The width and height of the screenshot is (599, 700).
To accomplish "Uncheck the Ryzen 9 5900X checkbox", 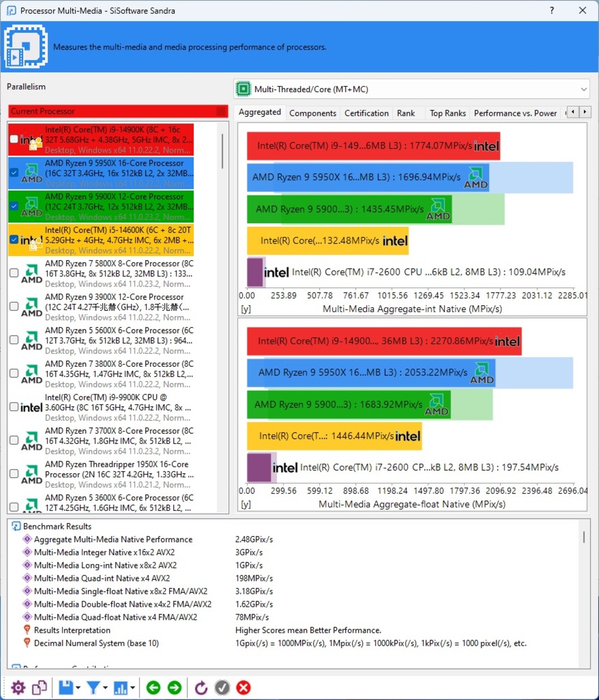I will [x=14, y=206].
